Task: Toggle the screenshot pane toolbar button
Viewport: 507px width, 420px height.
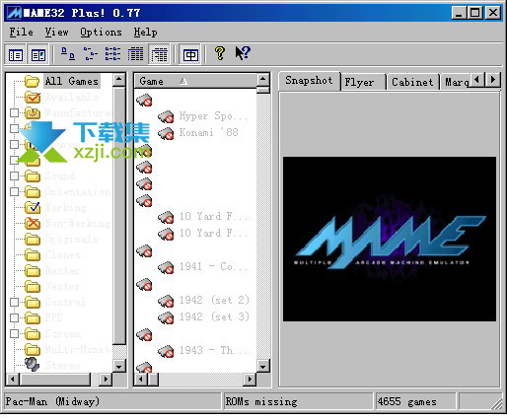Action: [38, 54]
